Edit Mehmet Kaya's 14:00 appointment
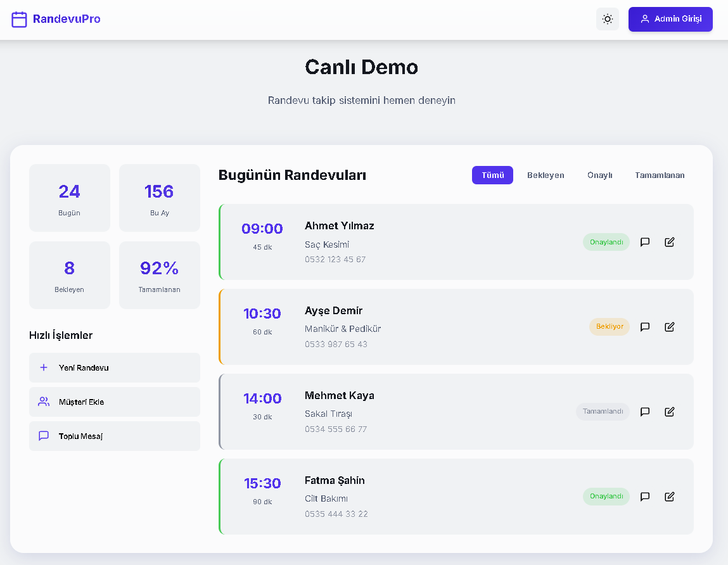Image resolution: width=728 pixels, height=565 pixels. coord(670,412)
